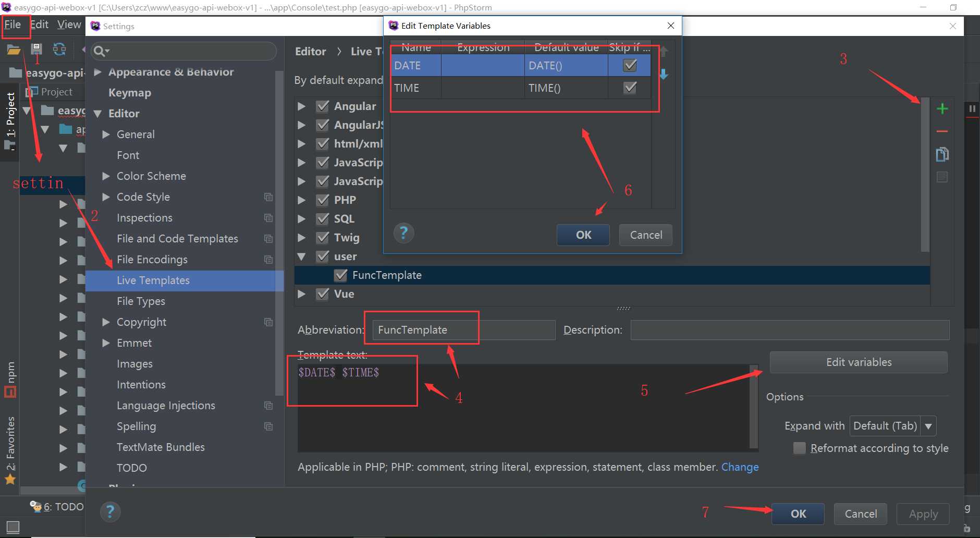Open the File menu
980x538 pixels.
click(13, 25)
